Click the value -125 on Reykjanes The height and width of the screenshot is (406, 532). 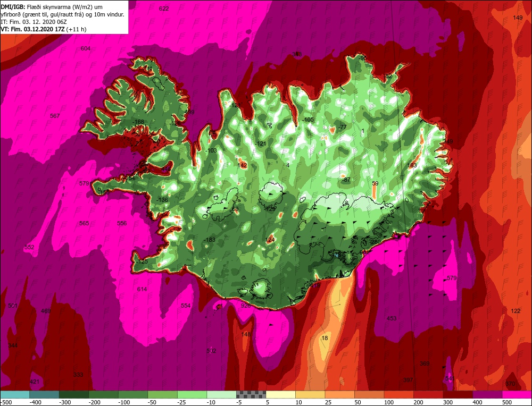[x=142, y=261]
